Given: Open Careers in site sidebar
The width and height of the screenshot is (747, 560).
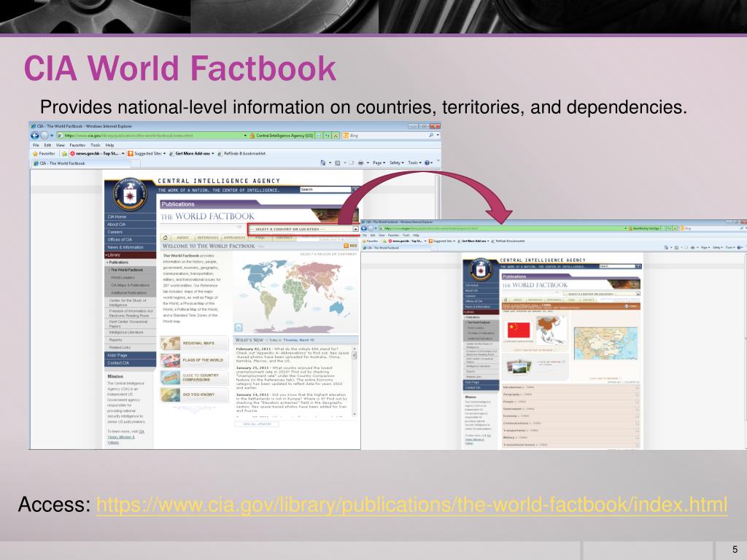Looking at the screenshot, I should 130,232.
